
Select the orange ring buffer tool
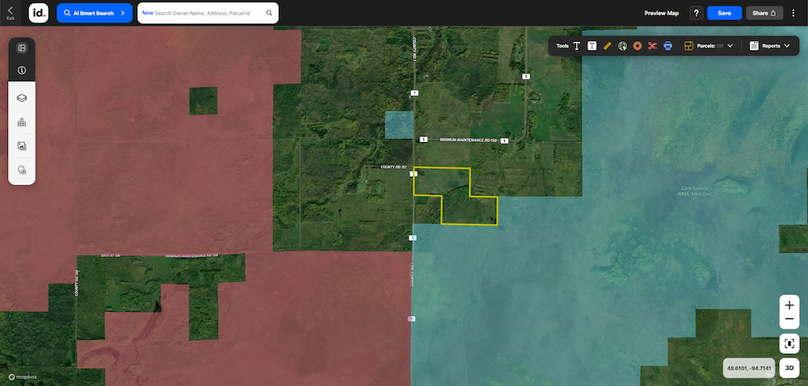637,46
